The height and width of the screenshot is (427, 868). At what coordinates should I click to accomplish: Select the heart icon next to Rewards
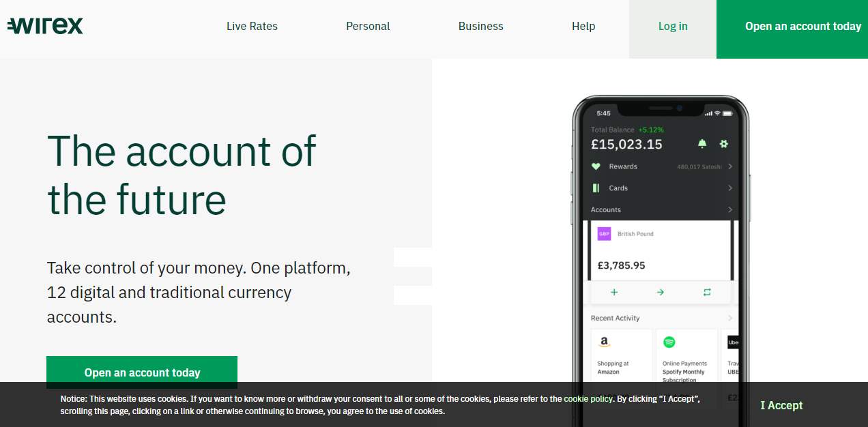click(596, 166)
